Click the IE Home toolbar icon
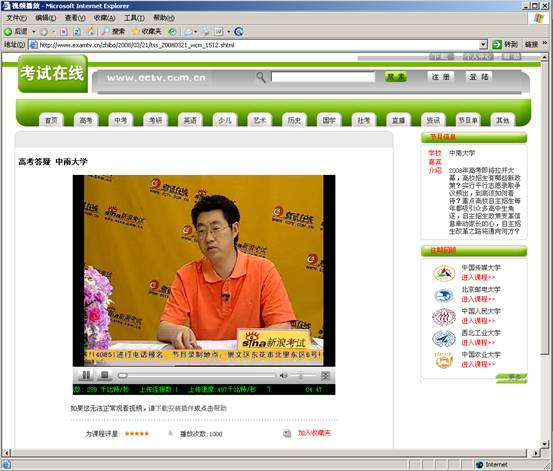The height and width of the screenshot is (471, 553). (90, 31)
